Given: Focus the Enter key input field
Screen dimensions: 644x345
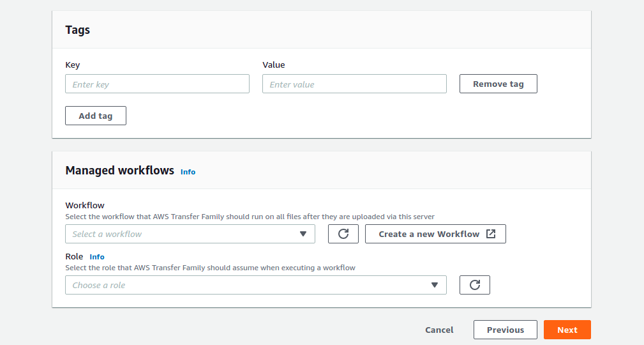Looking at the screenshot, I should pyautogui.click(x=157, y=84).
